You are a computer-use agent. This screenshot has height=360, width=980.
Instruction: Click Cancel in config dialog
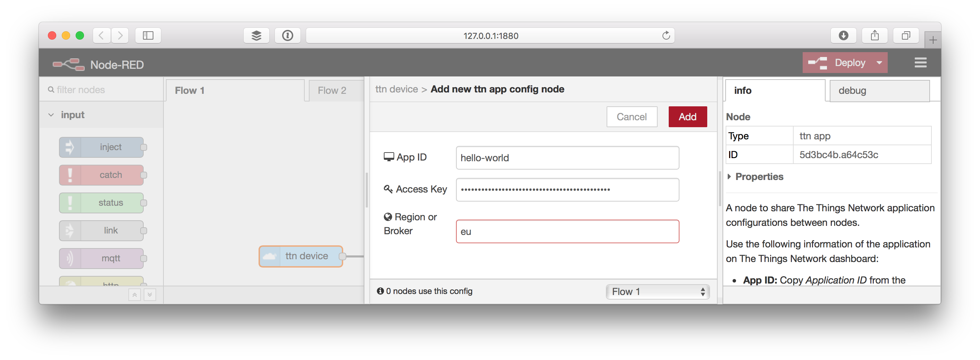(x=632, y=116)
